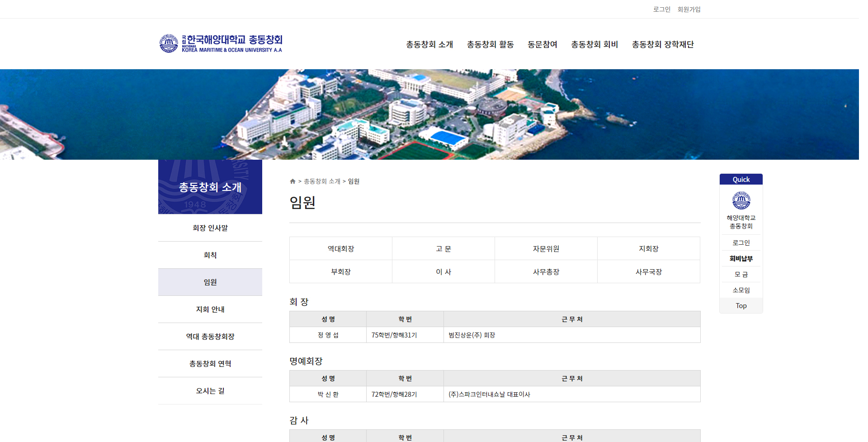Image resolution: width=868 pixels, height=442 pixels.
Task: Select 회장 인사말 in sidebar
Action: [x=210, y=228]
